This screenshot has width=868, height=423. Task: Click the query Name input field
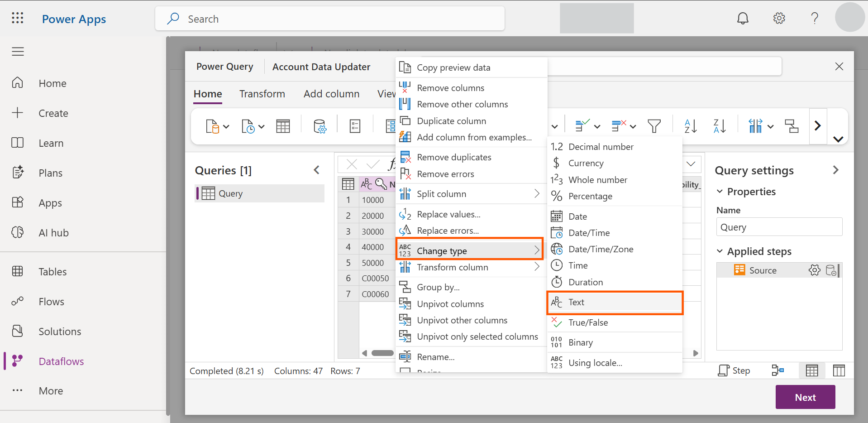pos(779,227)
